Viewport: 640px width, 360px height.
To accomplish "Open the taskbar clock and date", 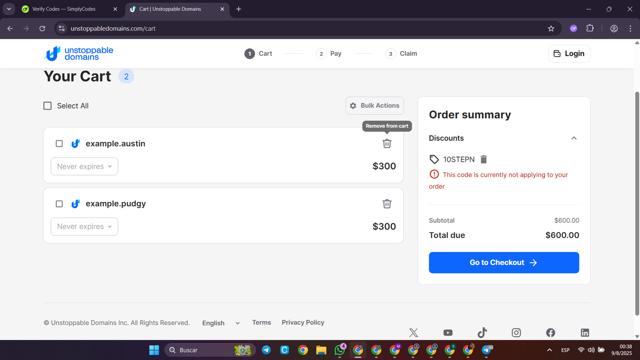I will 621,350.
